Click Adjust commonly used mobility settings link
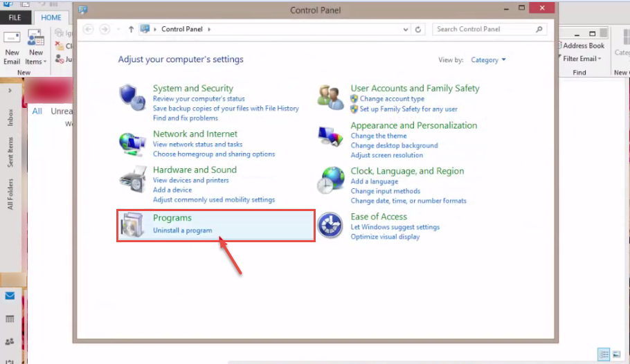 [x=214, y=200]
